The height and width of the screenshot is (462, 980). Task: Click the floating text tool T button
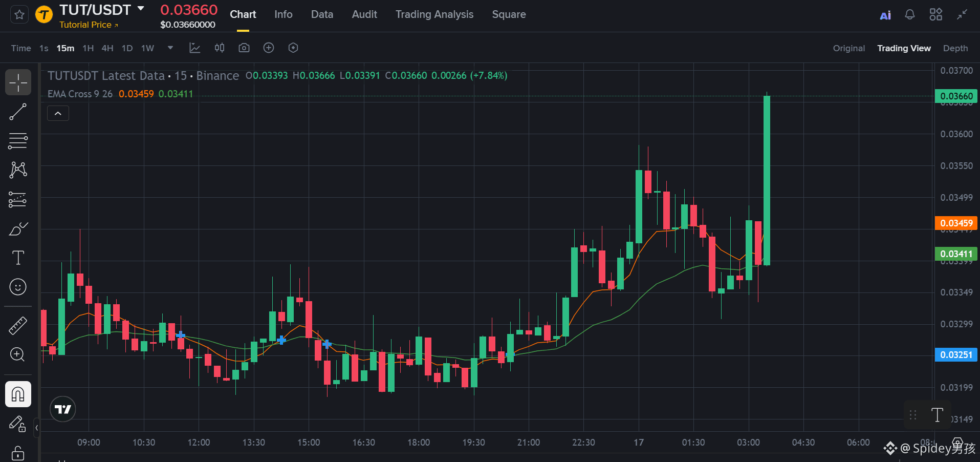(937, 415)
